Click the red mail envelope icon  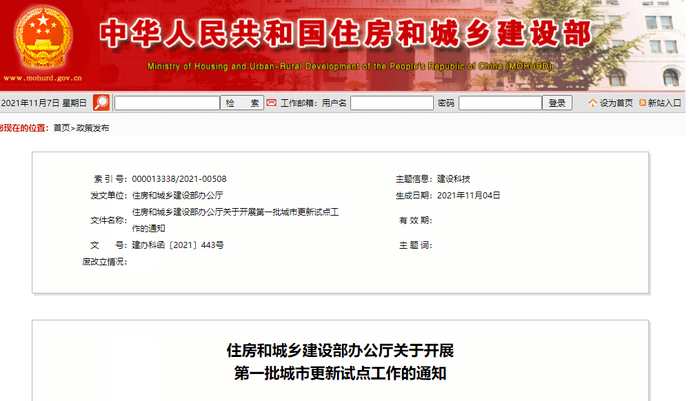271,103
